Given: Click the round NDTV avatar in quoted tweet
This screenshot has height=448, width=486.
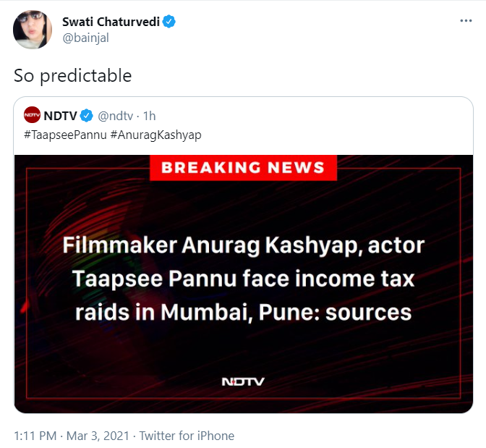Looking at the screenshot, I should point(32,115).
